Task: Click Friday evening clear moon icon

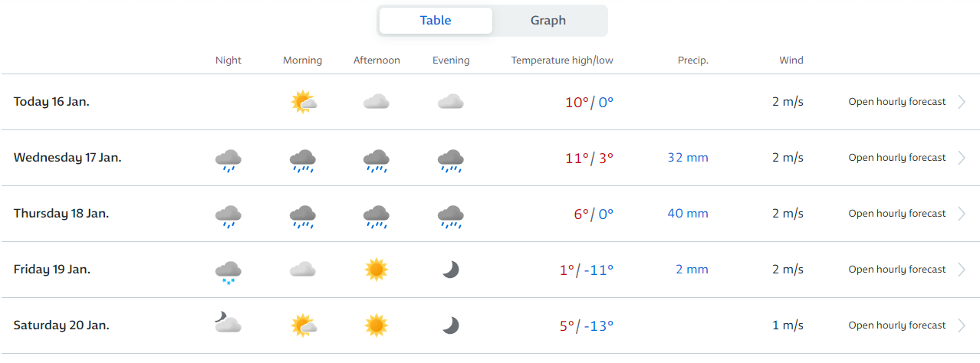Action: click(x=451, y=270)
